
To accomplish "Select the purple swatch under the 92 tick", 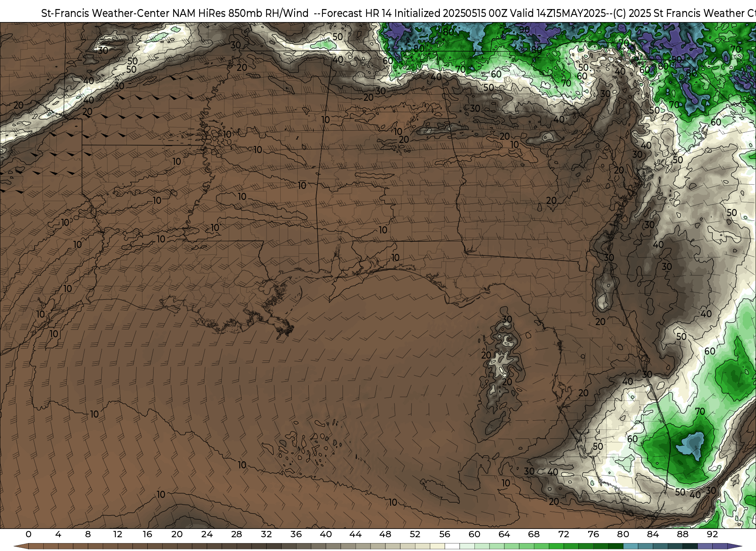I will pos(720,546).
